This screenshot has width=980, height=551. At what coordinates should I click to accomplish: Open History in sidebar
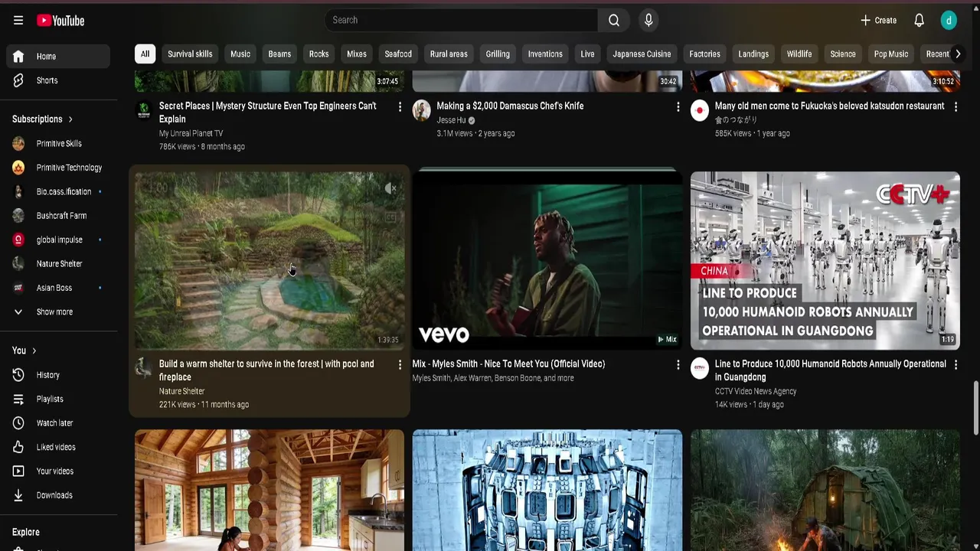pyautogui.click(x=59, y=375)
